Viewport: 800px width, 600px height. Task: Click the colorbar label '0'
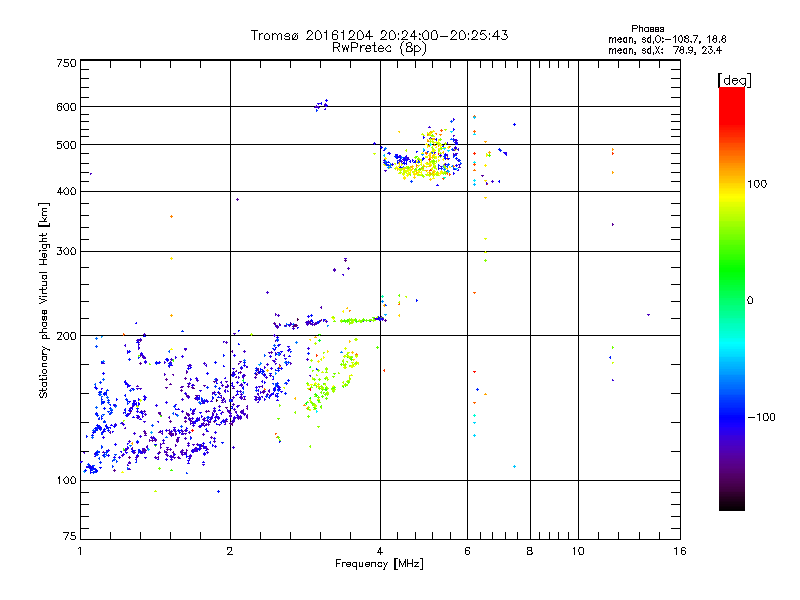(x=750, y=301)
